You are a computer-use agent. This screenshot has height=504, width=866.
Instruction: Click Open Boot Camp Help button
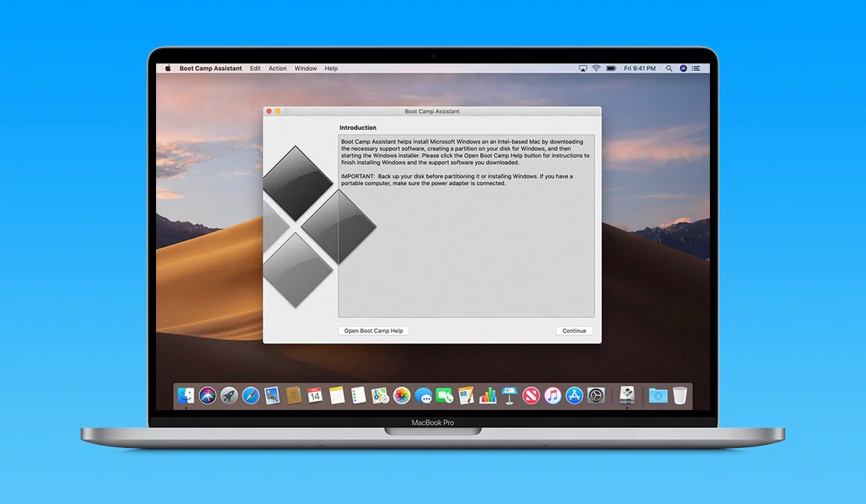[374, 331]
